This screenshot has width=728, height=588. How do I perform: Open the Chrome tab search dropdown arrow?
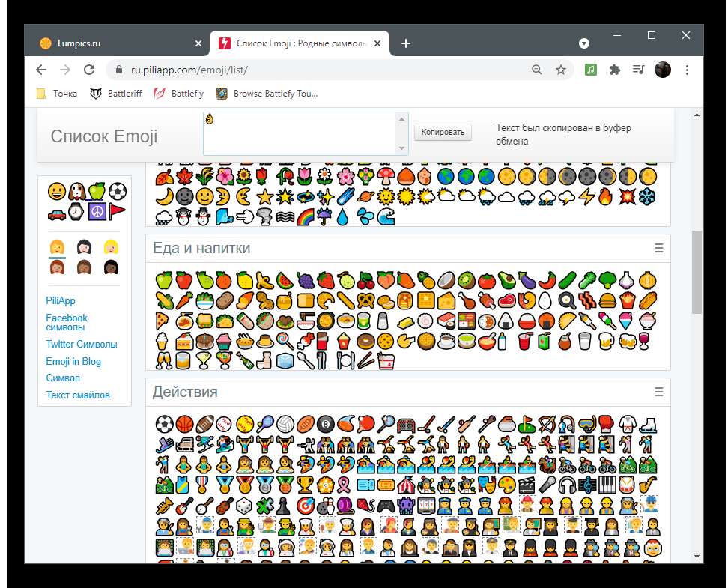coord(584,43)
